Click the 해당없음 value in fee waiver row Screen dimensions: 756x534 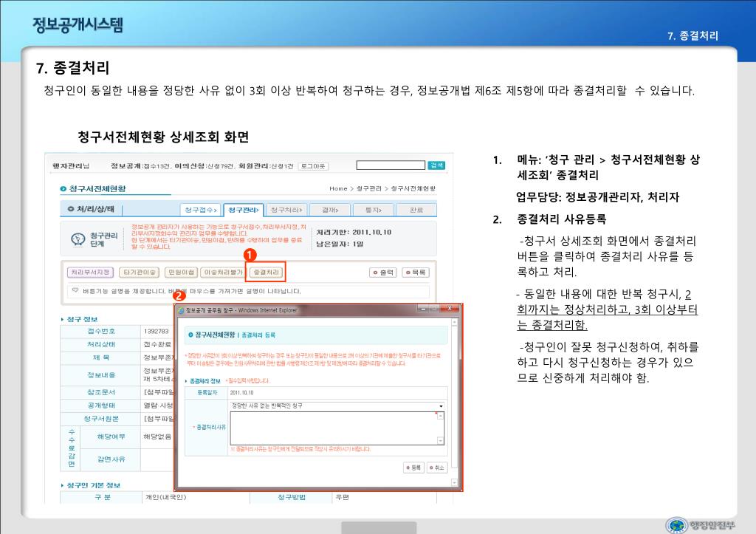click(x=157, y=437)
